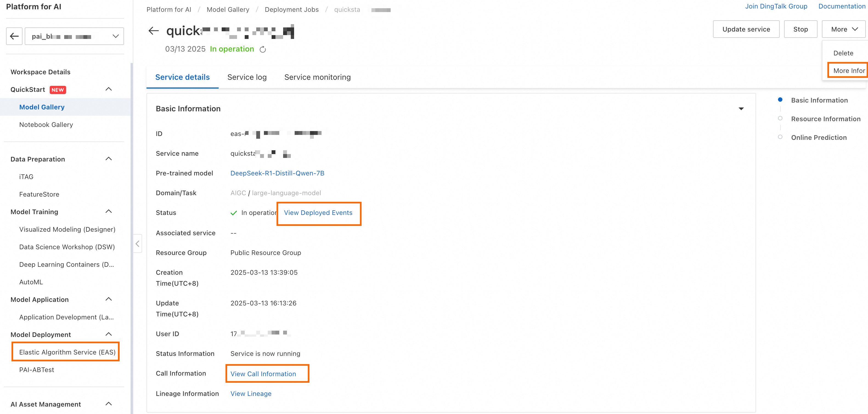
Task: Open the View Call Information link
Action: tap(263, 374)
